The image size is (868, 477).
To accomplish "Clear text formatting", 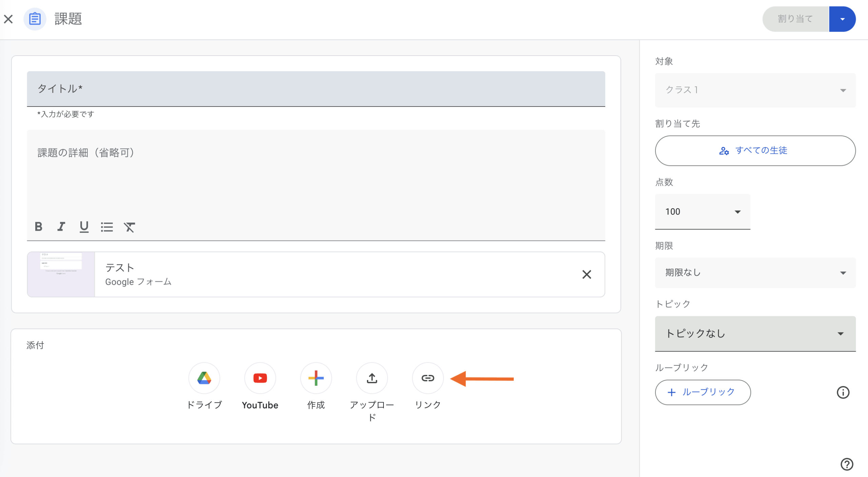I will pos(129,227).
